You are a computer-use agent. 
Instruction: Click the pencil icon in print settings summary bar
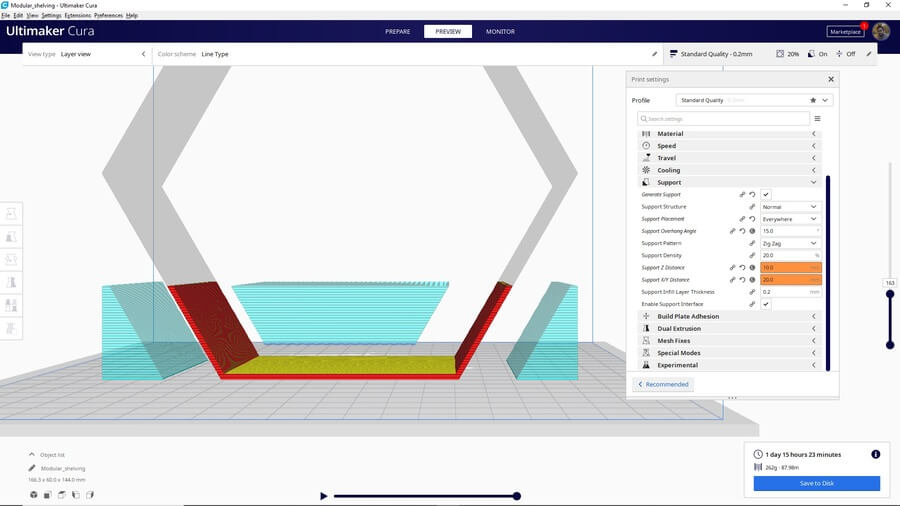pos(868,54)
